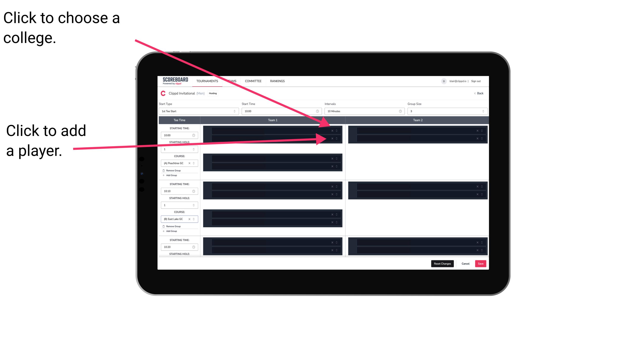Viewport: 644px width, 346px height.
Task: Click the Save button
Action: click(482, 263)
